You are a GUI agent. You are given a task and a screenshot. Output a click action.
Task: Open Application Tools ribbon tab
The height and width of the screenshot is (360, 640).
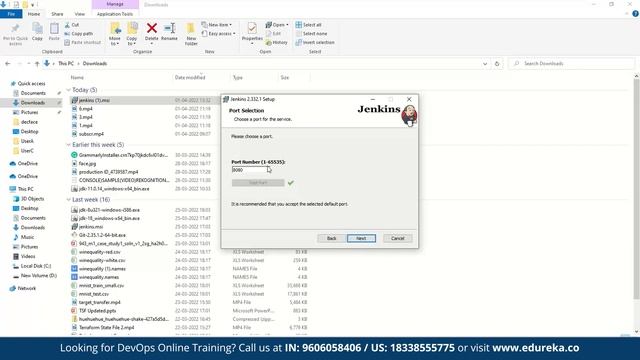[x=115, y=14]
